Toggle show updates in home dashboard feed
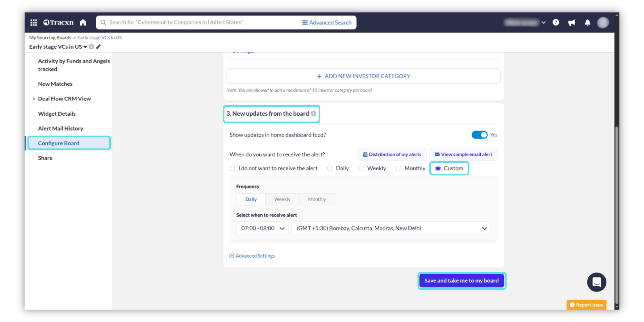Image resolution: width=644 pixels, height=322 pixels. pyautogui.click(x=479, y=135)
